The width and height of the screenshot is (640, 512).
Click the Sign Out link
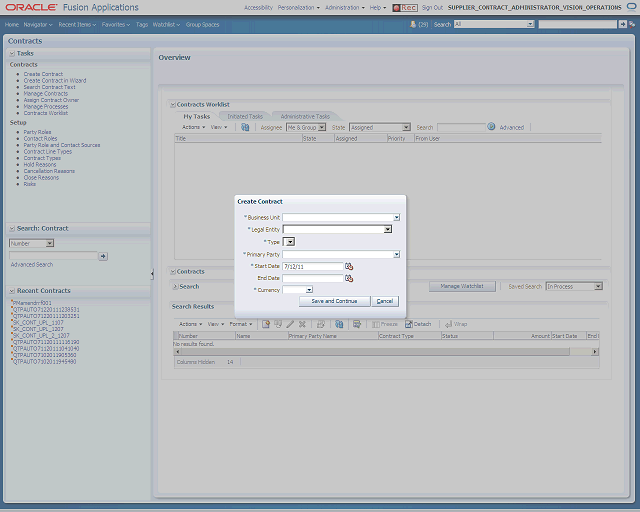coord(432,8)
